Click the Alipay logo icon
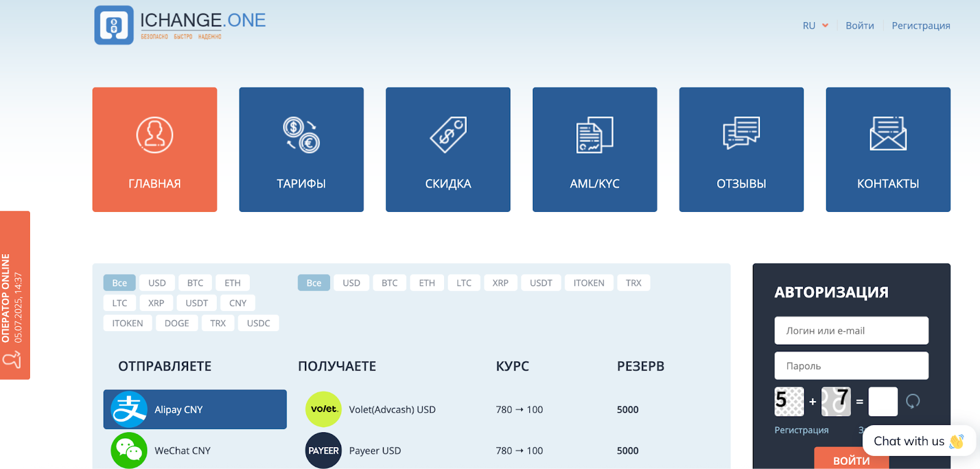Screen dimensions: 980x469 [x=129, y=410]
